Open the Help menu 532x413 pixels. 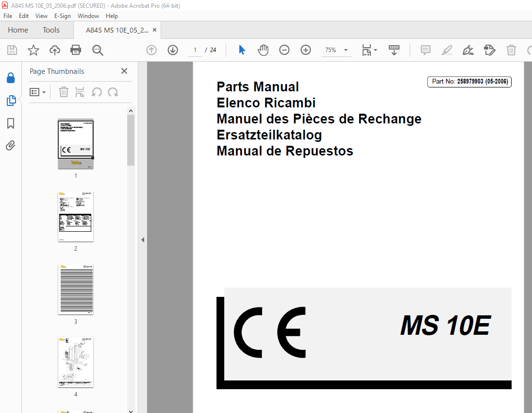click(112, 16)
